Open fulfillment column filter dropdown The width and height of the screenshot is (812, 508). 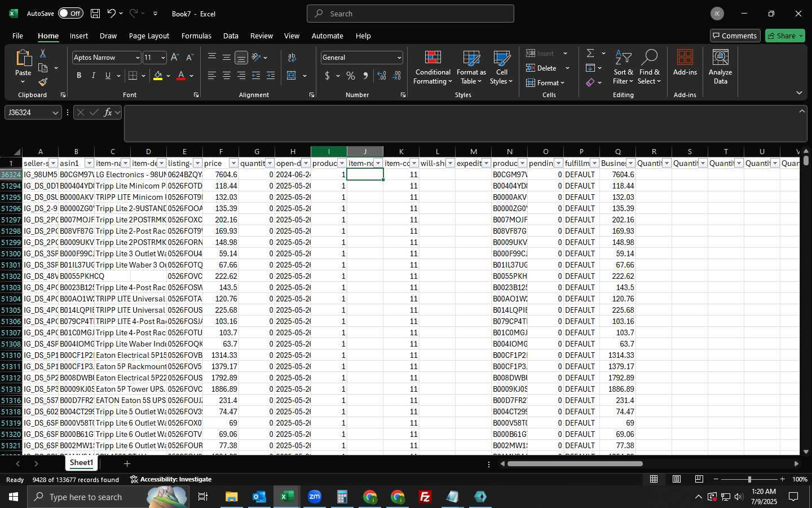tap(594, 163)
